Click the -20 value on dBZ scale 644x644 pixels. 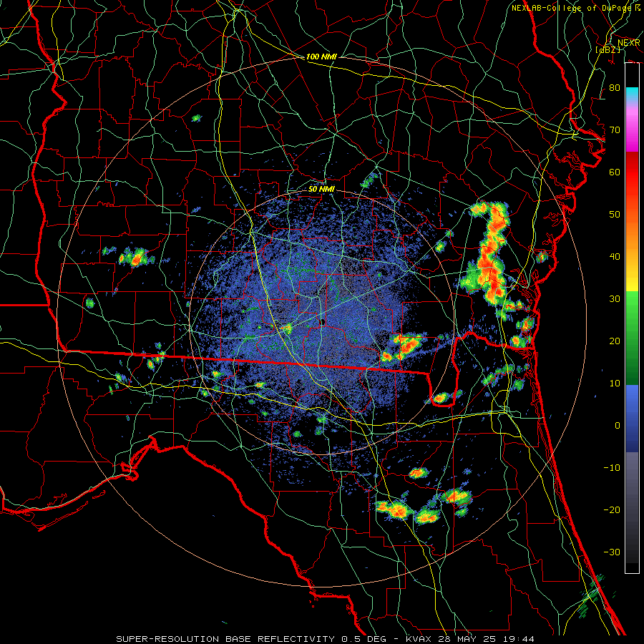click(x=612, y=509)
